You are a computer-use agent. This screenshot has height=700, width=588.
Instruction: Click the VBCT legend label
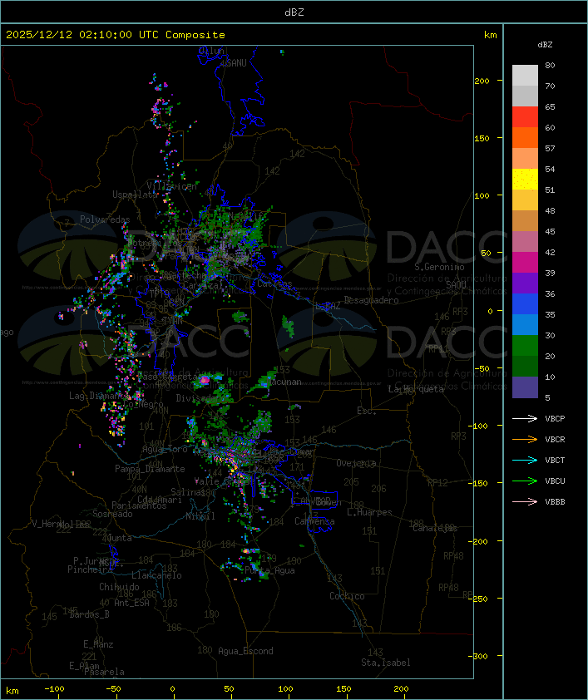click(x=555, y=460)
